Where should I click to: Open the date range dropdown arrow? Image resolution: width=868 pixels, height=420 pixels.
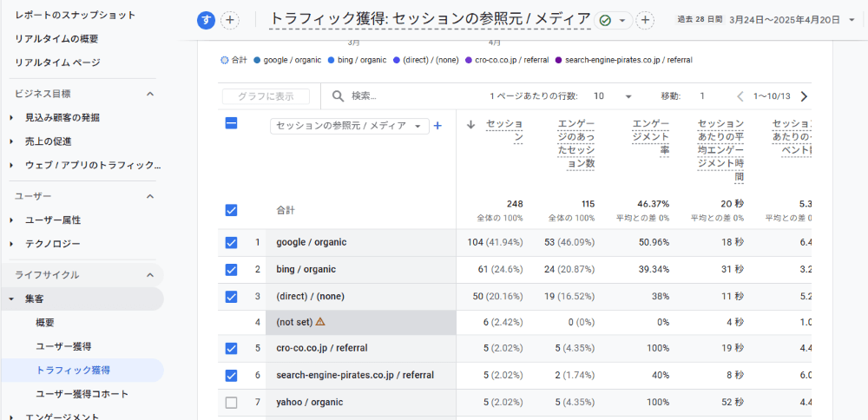pyautogui.click(x=852, y=20)
